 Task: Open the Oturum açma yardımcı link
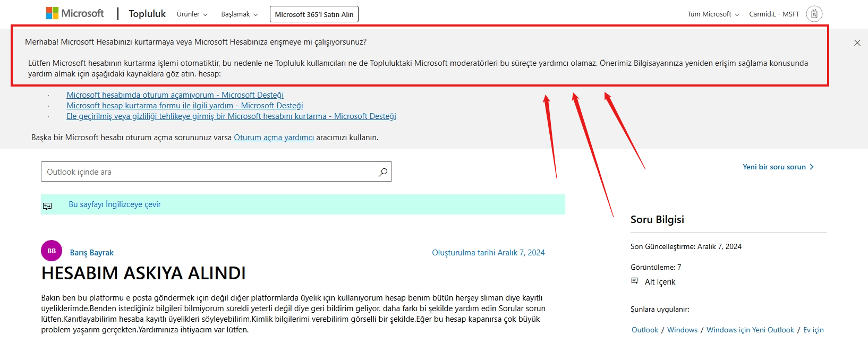(x=274, y=138)
